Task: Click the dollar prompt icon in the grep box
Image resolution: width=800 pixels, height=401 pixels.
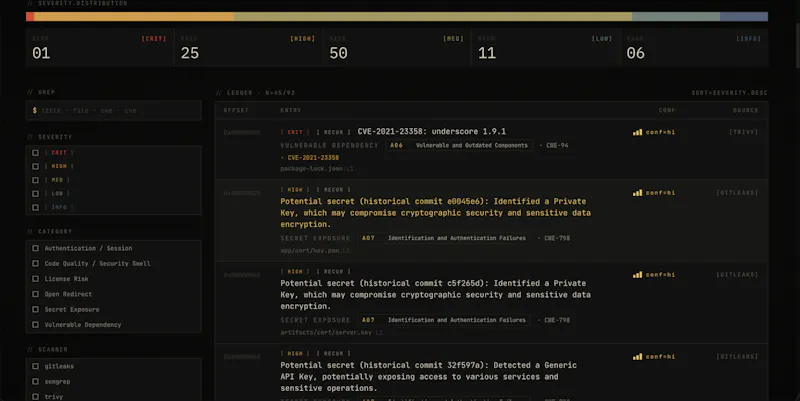Action: pos(35,110)
